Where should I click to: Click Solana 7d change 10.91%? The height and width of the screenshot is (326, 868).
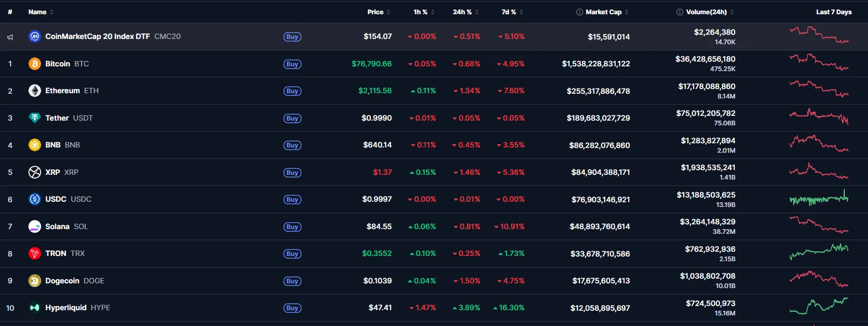pos(509,226)
